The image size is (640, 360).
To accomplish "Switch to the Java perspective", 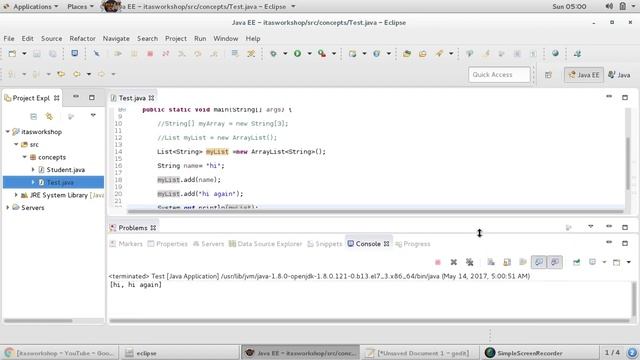I will pyautogui.click(x=619, y=75).
